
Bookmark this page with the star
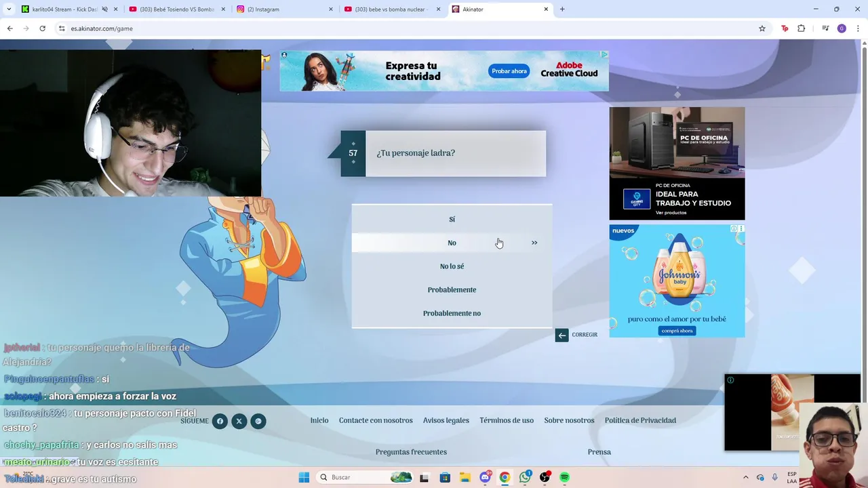click(762, 28)
